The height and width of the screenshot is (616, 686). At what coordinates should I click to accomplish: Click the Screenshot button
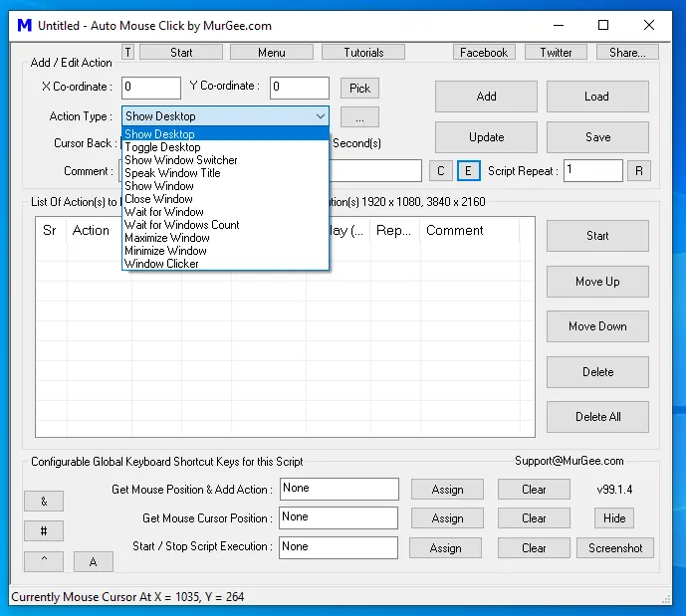click(x=615, y=547)
